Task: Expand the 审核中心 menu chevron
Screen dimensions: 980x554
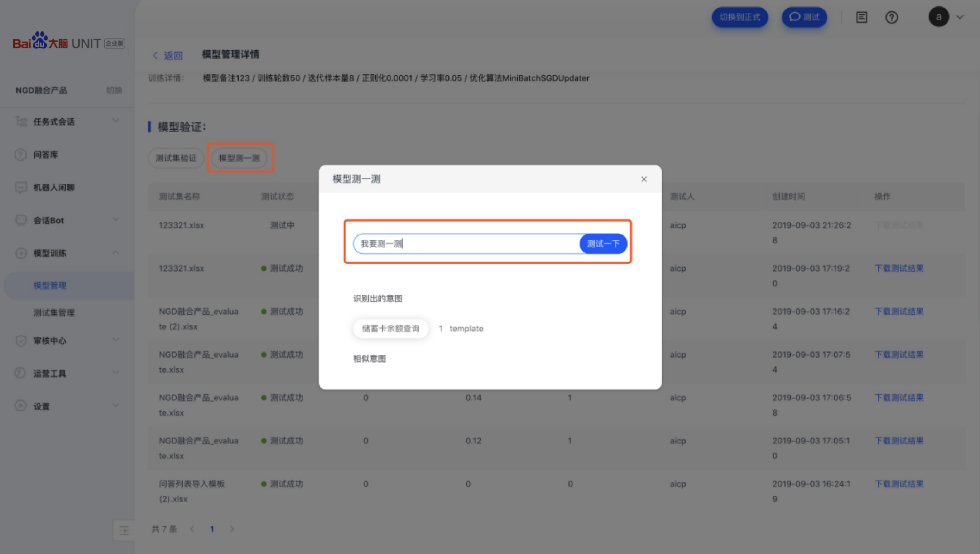Action: click(x=116, y=340)
